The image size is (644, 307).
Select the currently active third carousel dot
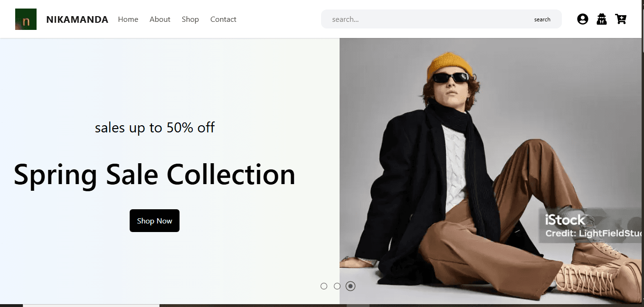(350, 286)
